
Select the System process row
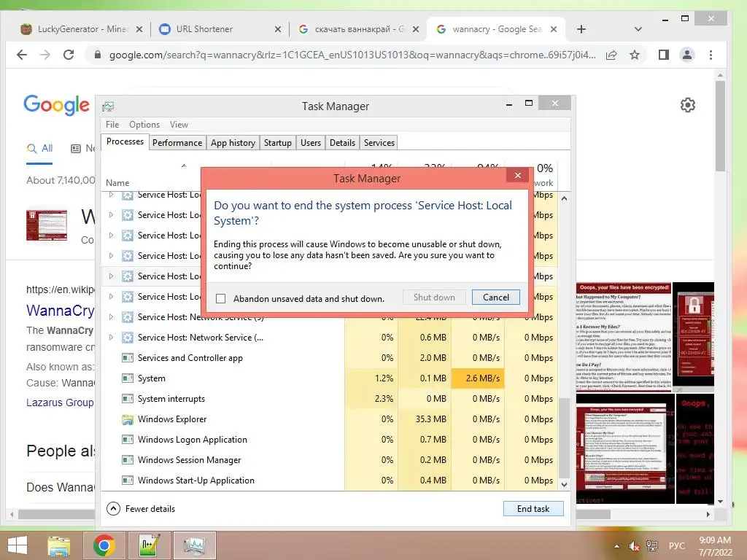[x=329, y=378]
